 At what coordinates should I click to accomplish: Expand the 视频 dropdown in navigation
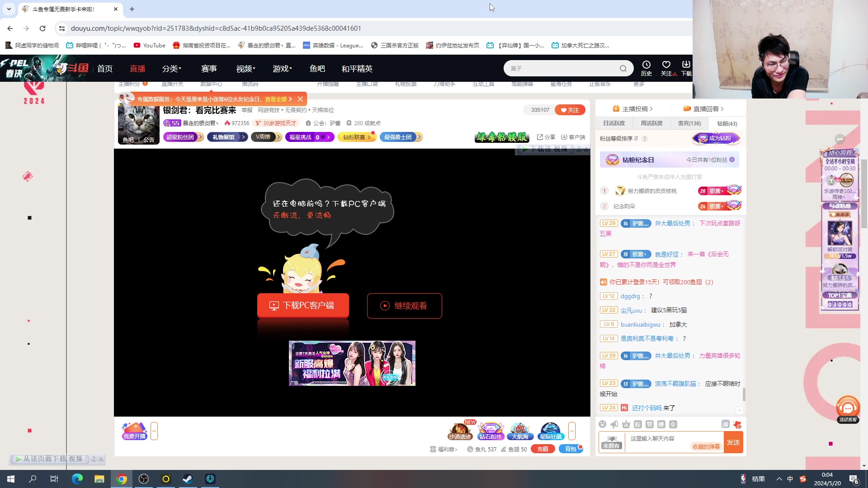[245, 69]
